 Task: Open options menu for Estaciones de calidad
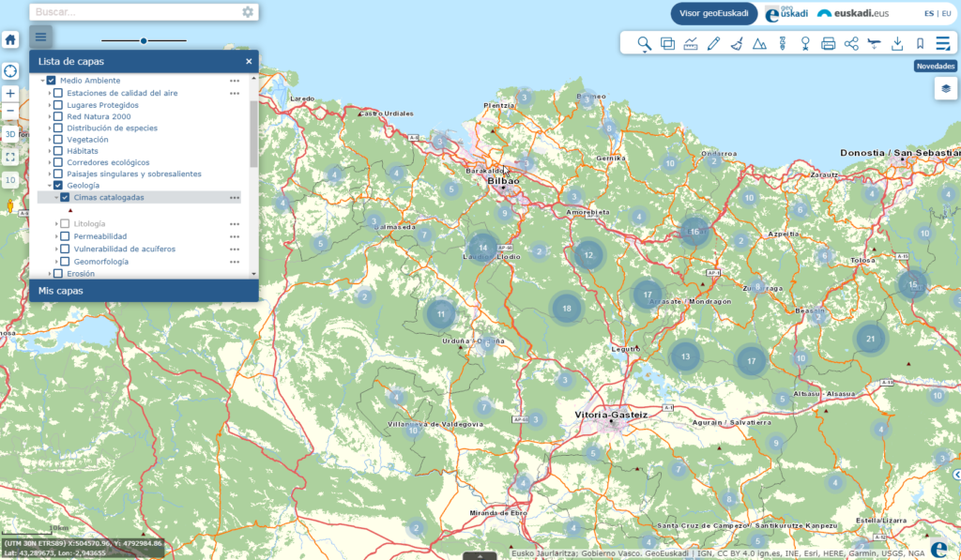point(235,93)
